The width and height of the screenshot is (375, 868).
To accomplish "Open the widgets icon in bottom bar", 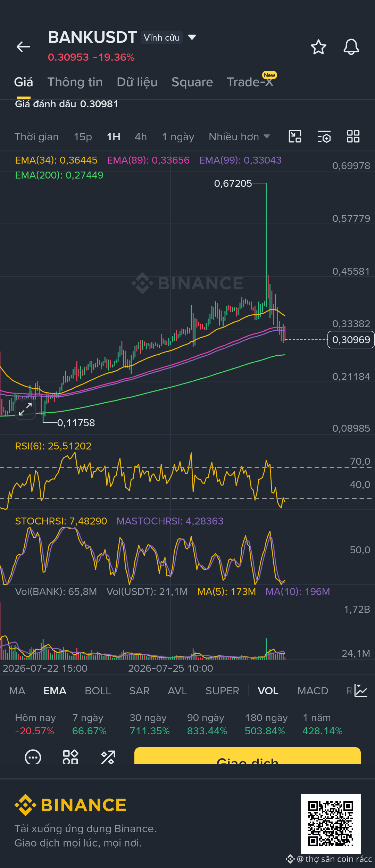I will [x=70, y=757].
